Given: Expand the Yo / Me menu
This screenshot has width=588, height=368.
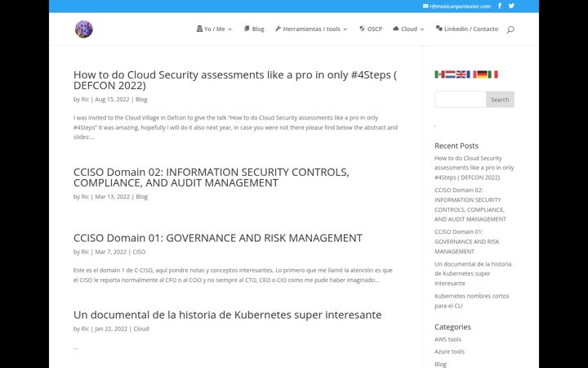Looking at the screenshot, I should (x=214, y=29).
